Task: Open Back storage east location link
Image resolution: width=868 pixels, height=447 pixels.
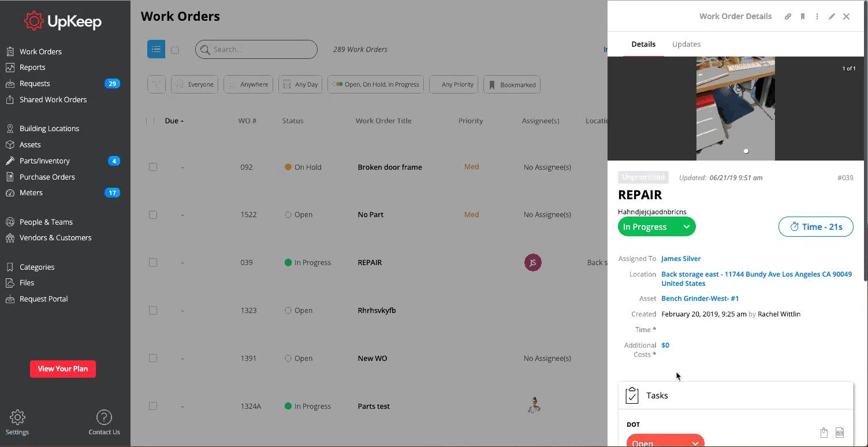Action: pyautogui.click(x=757, y=279)
